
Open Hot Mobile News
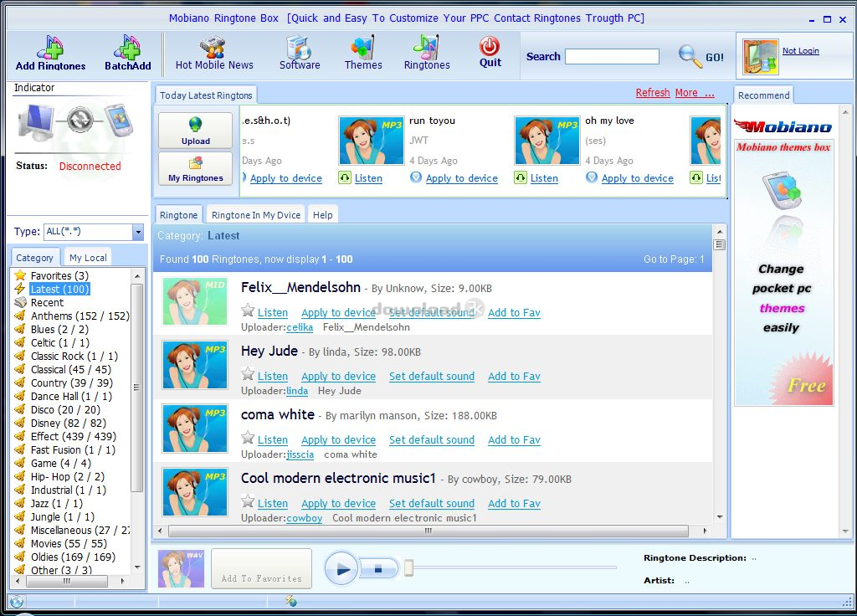click(x=214, y=53)
